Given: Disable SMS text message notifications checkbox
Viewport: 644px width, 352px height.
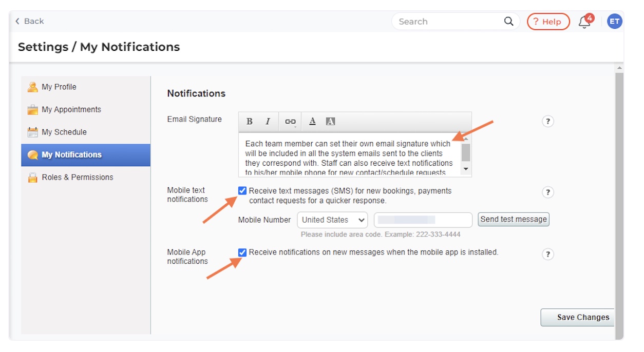Looking at the screenshot, I should [x=242, y=191].
